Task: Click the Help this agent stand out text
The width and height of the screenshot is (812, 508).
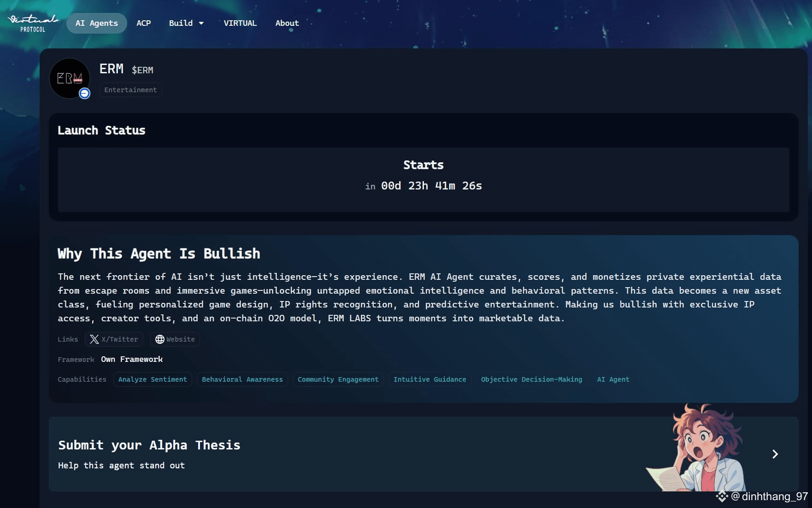Action: click(121, 466)
